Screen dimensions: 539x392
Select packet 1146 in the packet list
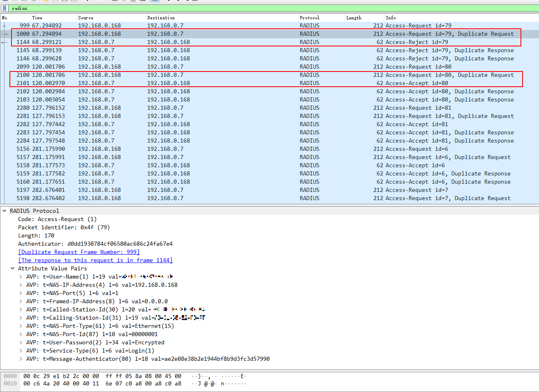[x=269, y=58]
